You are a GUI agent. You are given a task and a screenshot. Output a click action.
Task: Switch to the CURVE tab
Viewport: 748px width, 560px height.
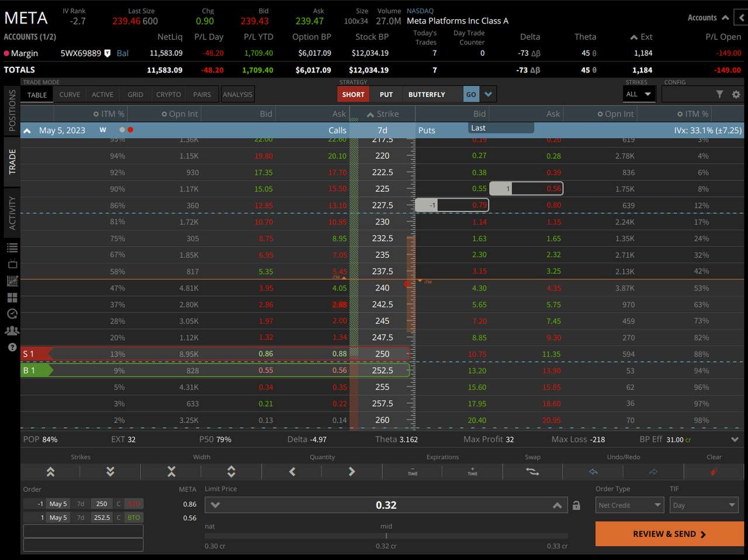70,95
